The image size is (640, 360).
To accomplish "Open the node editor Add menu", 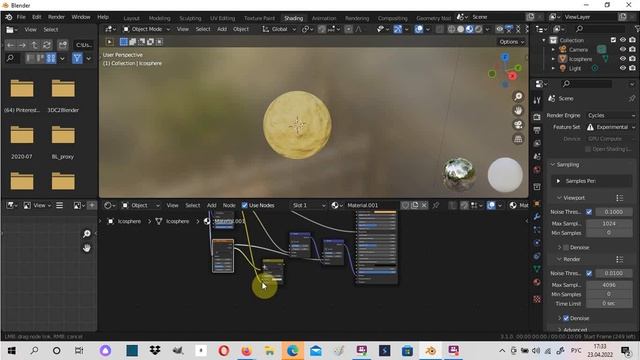I will pos(211,205).
